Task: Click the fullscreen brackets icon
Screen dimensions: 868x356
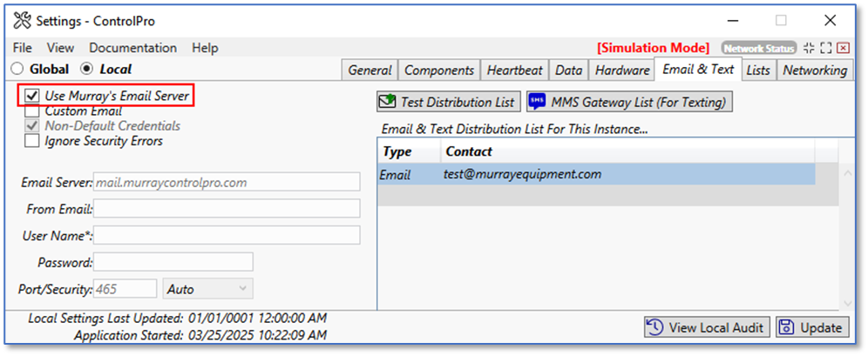Action: click(826, 48)
